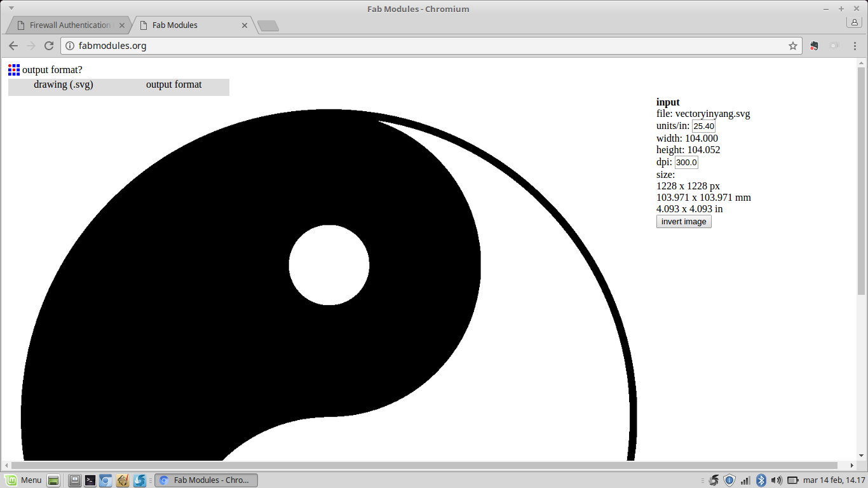Open the sound volume tray icon

(776, 480)
